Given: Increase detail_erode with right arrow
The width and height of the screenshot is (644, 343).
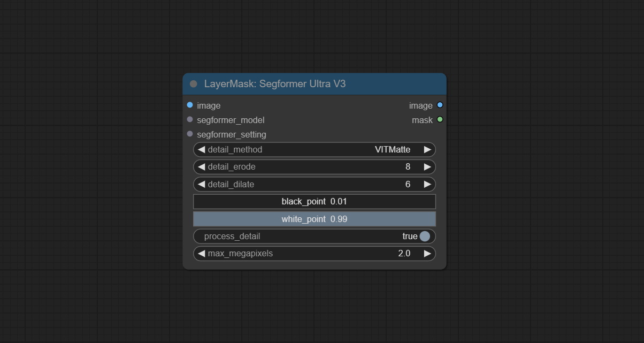Looking at the screenshot, I should (427, 167).
